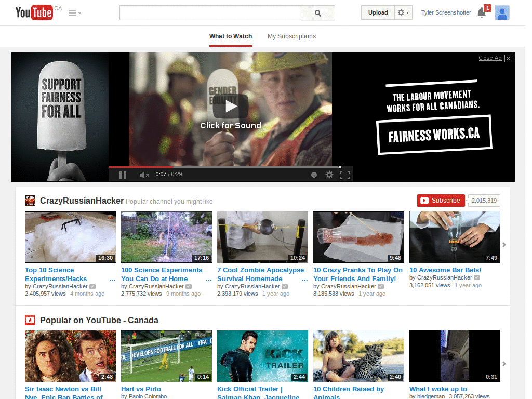The height and width of the screenshot is (399, 532).
Task: Open Top 10 Science Experiments thumbnail
Action: click(71, 237)
